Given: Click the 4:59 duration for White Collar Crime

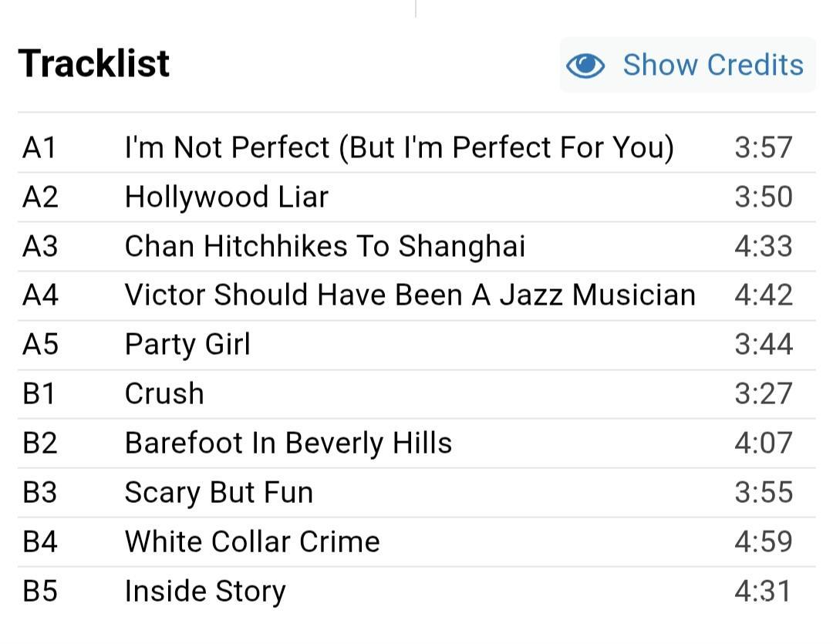Looking at the screenshot, I should point(763,541).
